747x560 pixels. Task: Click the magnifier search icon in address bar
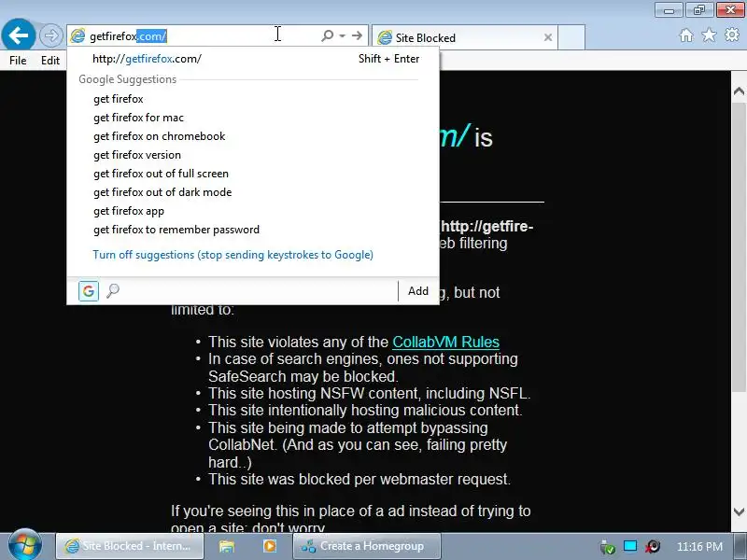point(328,35)
